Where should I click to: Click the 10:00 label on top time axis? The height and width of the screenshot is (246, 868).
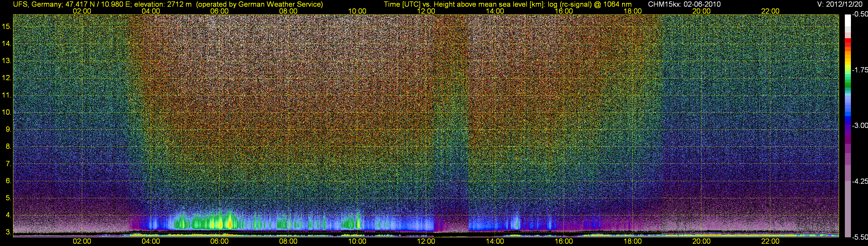[357, 11]
